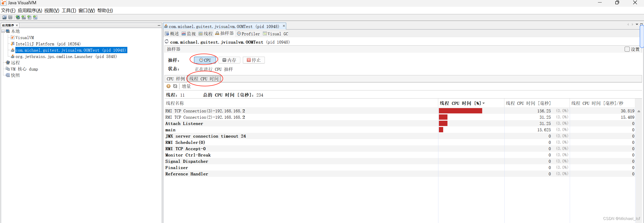Click the maximize editor window icon
The height and width of the screenshot is (223, 644).
click(641, 24)
